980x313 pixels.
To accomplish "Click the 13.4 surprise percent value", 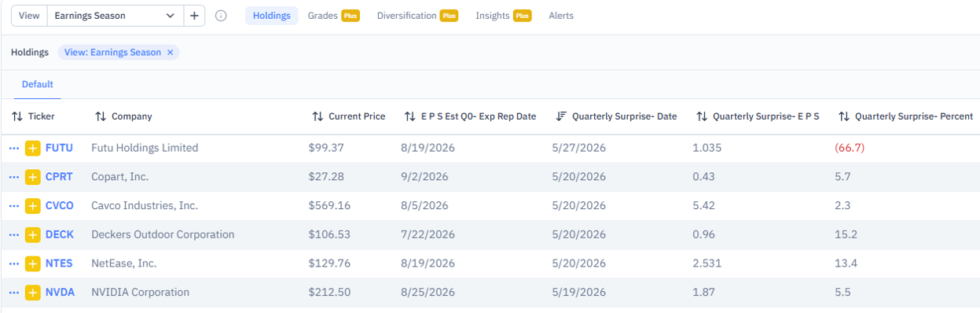I will [847, 263].
